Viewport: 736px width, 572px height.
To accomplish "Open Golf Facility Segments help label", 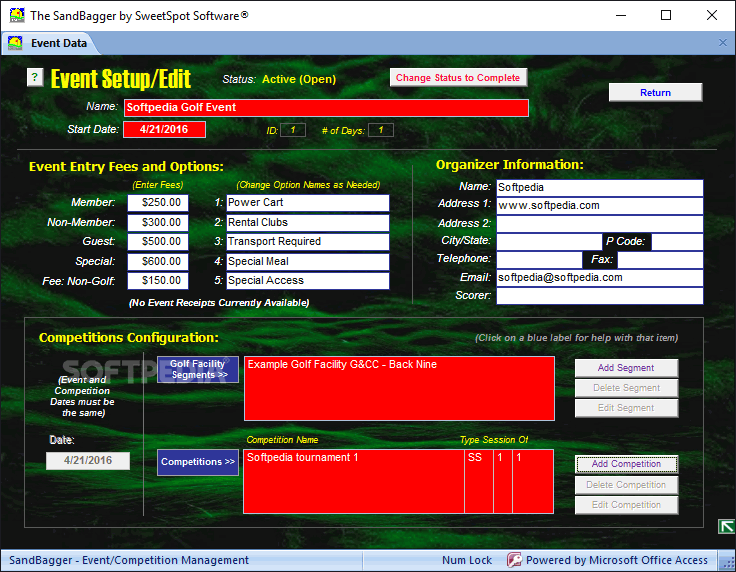I will tap(198, 369).
